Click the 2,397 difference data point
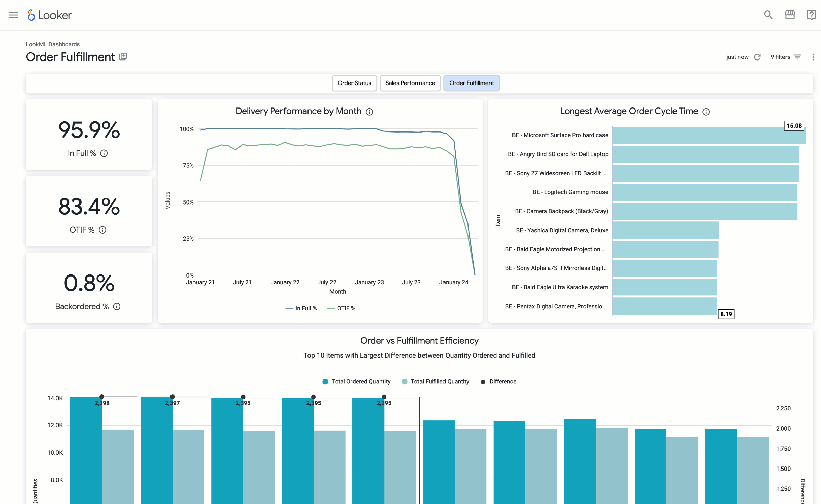The image size is (821, 504). click(x=172, y=397)
